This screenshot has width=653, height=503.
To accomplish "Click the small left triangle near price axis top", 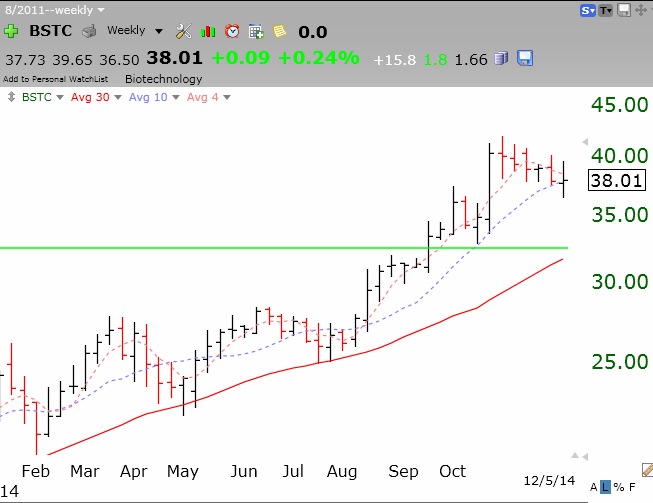I will coord(585,142).
